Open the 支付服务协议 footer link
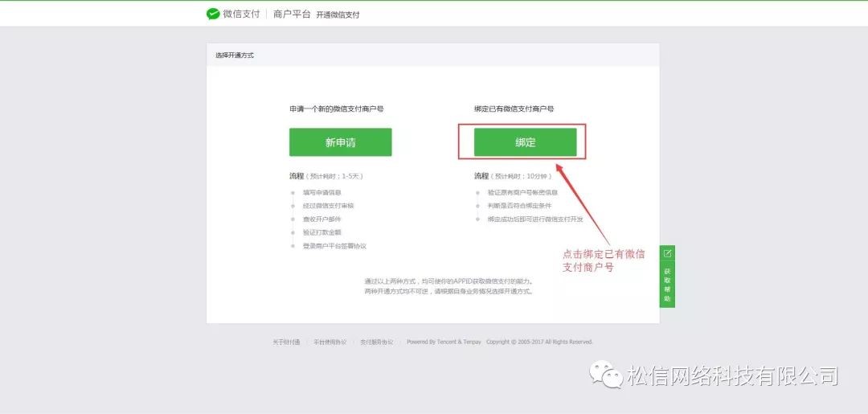Viewport: 868px width, 414px height. coord(376,342)
